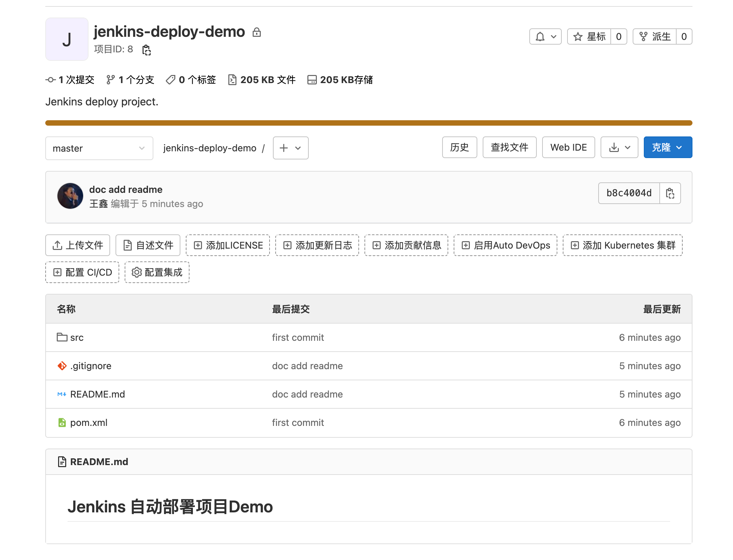
Task: Click 添加贡献信息 contributing button
Action: [406, 245]
